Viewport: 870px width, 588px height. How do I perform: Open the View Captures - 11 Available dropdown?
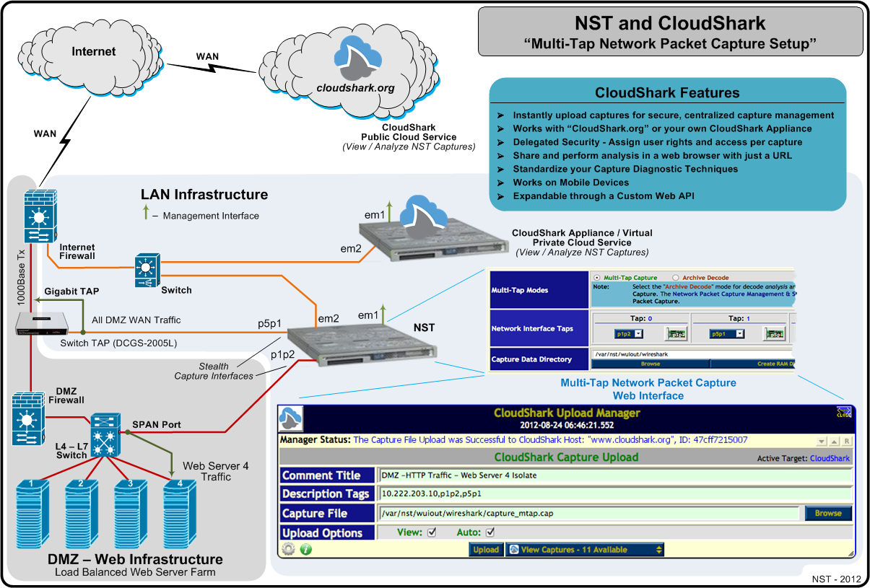[585, 550]
